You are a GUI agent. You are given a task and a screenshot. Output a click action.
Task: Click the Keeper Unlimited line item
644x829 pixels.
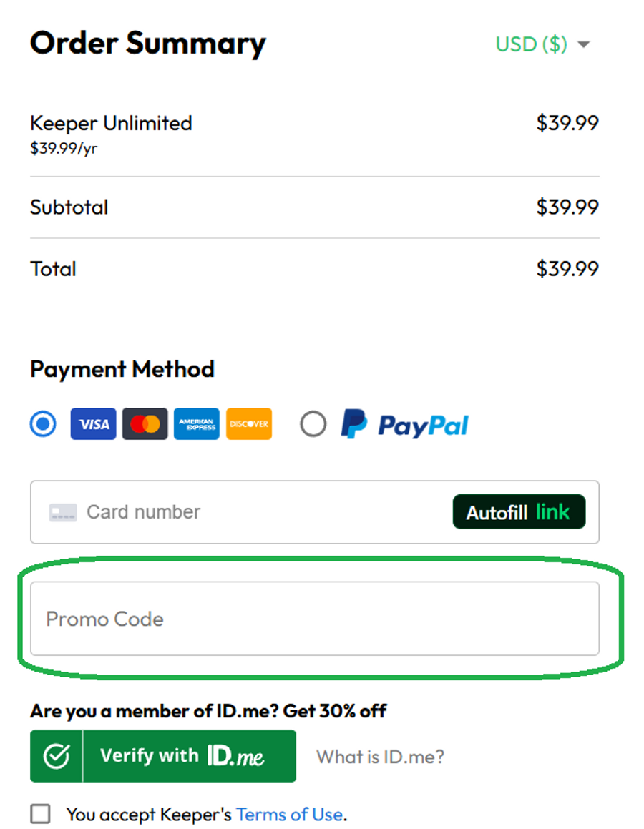pos(111,123)
